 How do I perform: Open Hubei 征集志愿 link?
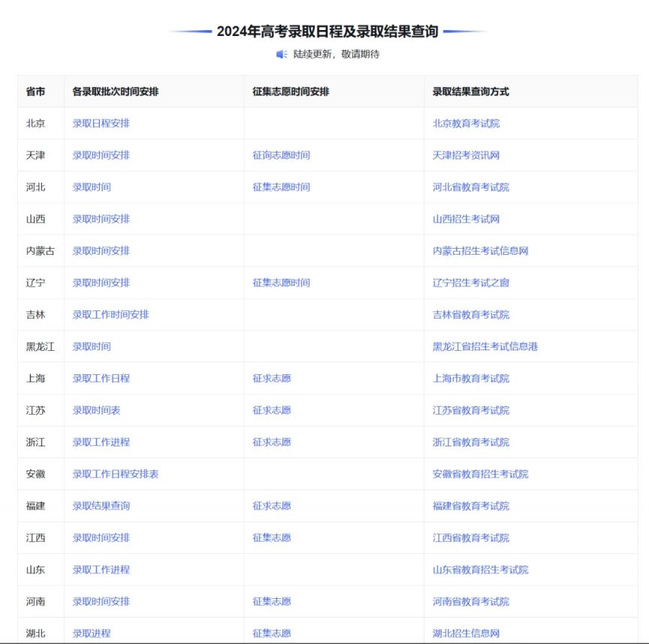pos(271,633)
